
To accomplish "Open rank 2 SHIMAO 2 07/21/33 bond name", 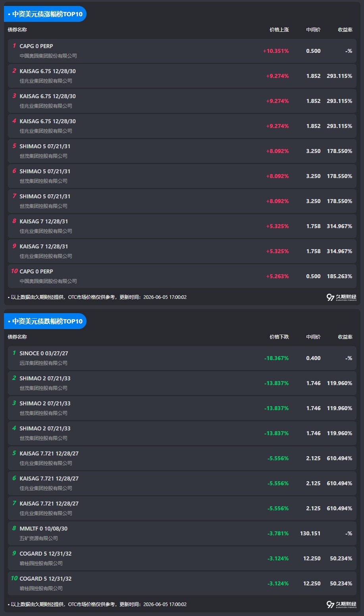I will 45,378.
